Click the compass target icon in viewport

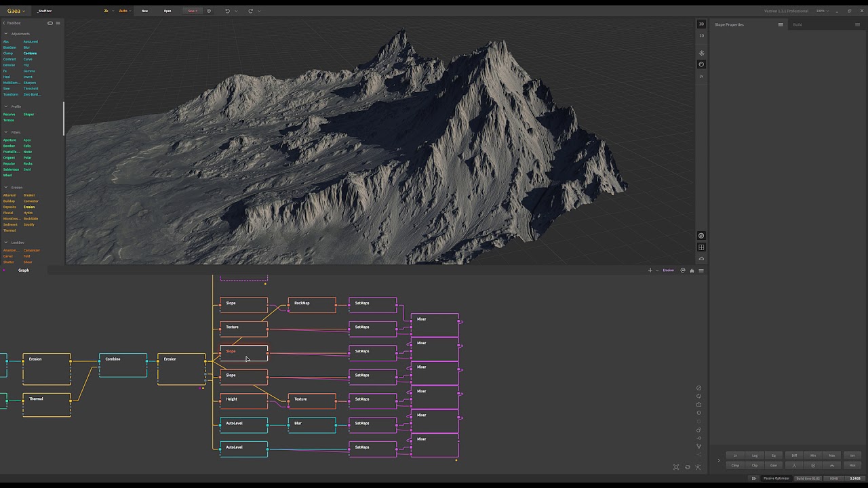click(x=701, y=236)
